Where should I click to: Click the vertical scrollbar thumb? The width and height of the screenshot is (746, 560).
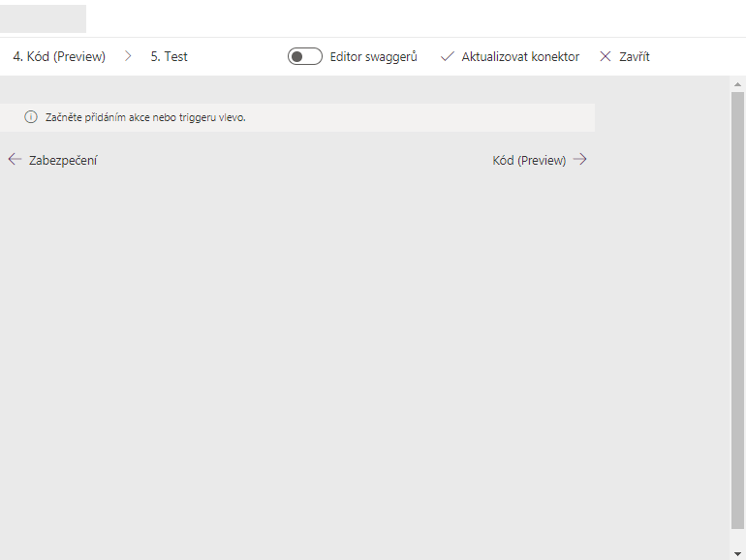737,310
